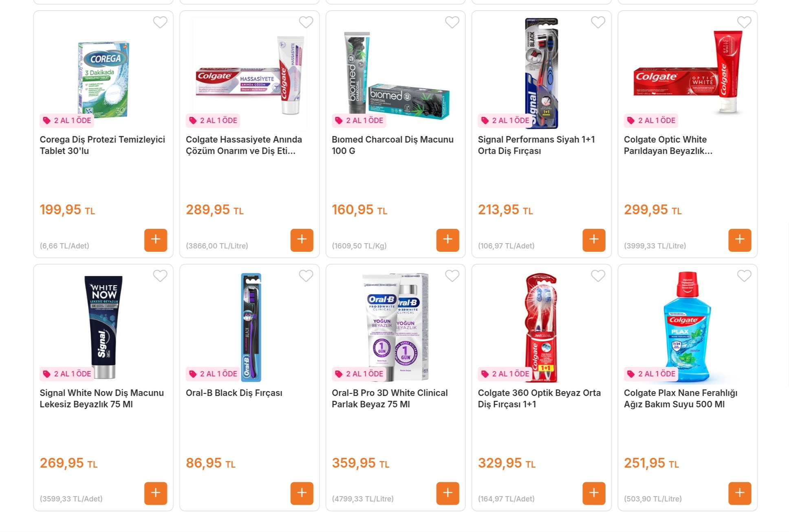Viewport: 789px width, 532px height.
Task: Toggle favorite heart on Colgate Plax
Action: tap(744, 276)
